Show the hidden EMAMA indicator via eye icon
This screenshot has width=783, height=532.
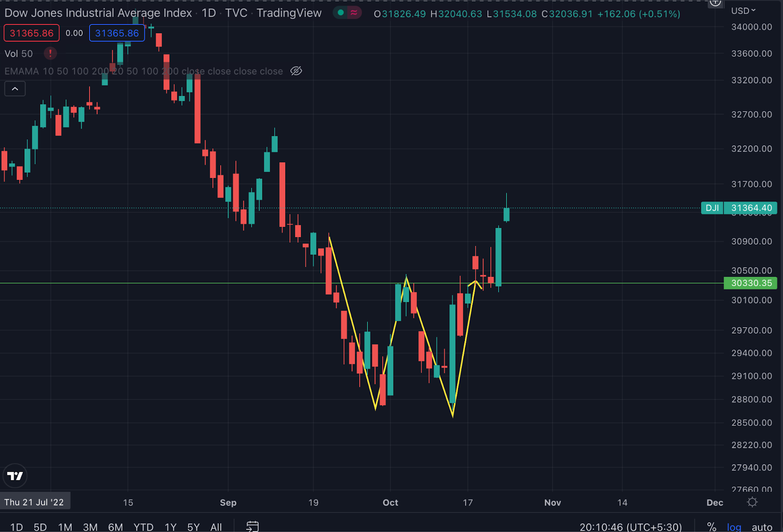296,71
